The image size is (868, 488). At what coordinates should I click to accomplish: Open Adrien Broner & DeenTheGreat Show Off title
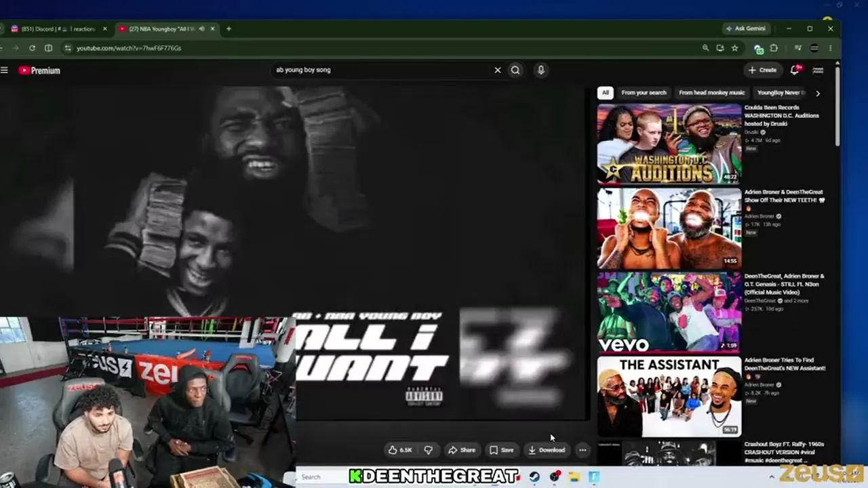[784, 200]
